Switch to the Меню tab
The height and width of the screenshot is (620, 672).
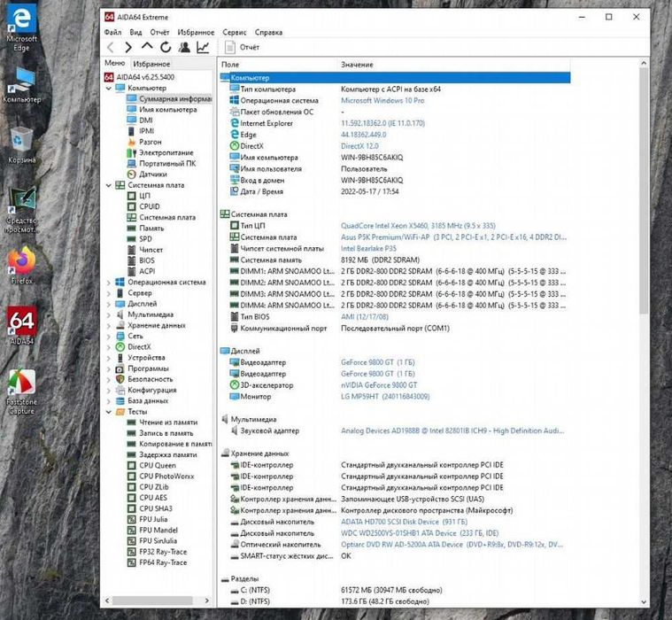[115, 63]
